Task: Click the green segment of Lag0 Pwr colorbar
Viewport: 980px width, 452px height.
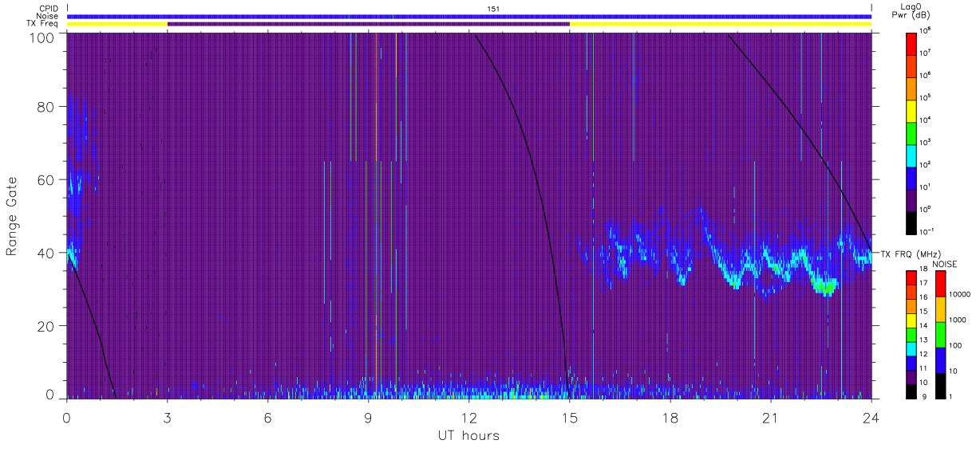Action: tap(911, 132)
